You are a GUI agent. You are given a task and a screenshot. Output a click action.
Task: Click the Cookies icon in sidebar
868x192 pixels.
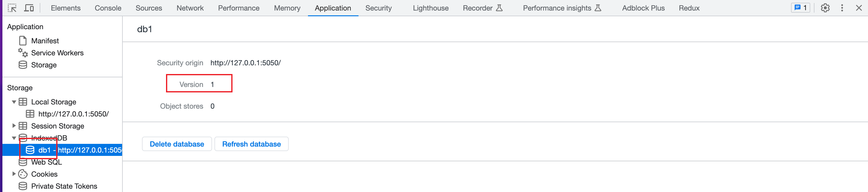[x=23, y=174]
